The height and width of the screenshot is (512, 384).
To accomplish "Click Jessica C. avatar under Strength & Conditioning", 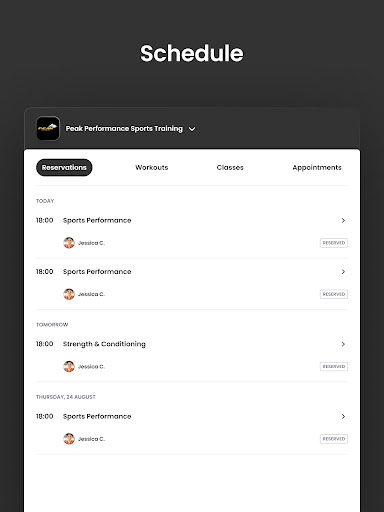I will 69,366.
